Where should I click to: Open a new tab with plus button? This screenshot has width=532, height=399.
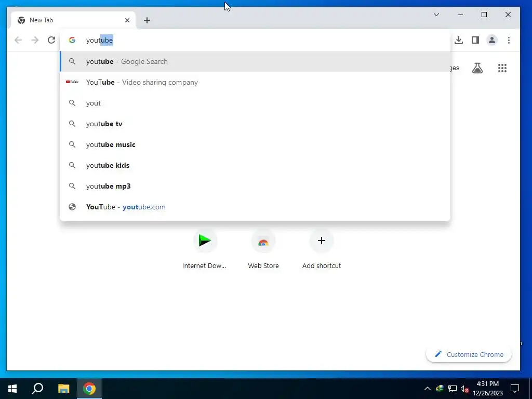147,20
